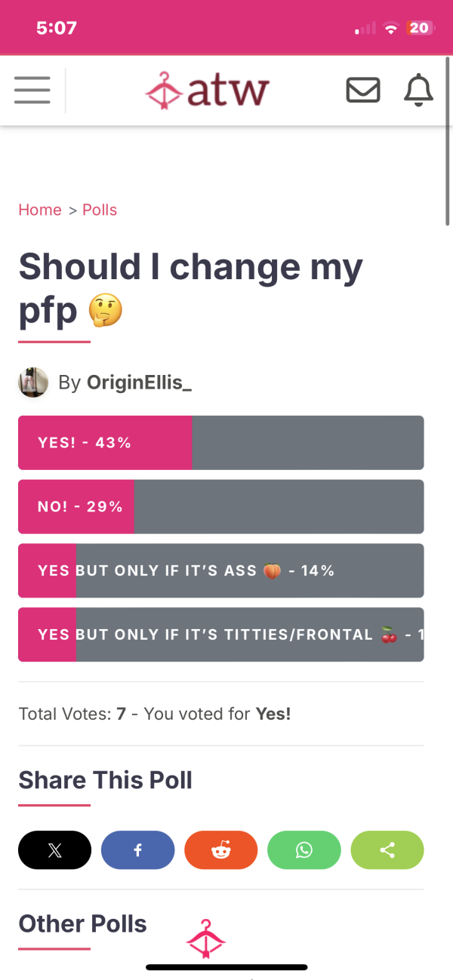Share poll on Facebook
This screenshot has width=453, height=980.
137,850
